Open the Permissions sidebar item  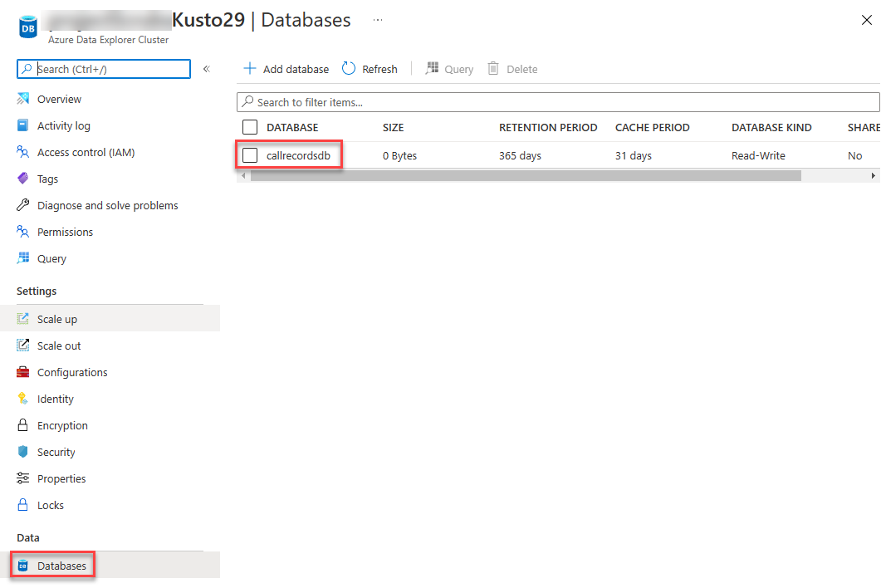[65, 232]
